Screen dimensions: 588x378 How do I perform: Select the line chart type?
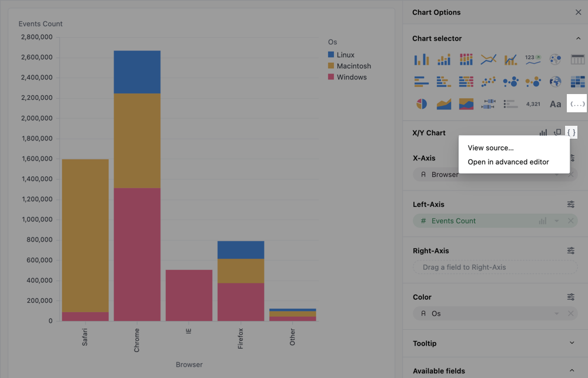click(487, 59)
